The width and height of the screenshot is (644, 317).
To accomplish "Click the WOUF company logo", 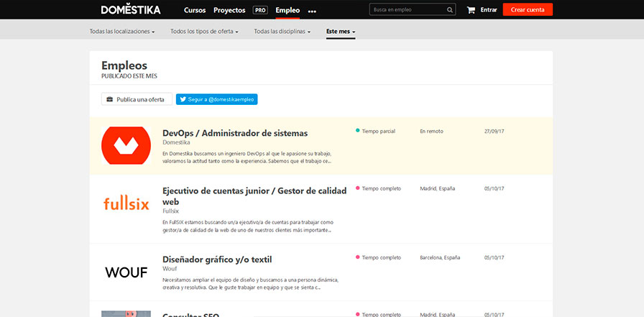I will pyautogui.click(x=126, y=272).
